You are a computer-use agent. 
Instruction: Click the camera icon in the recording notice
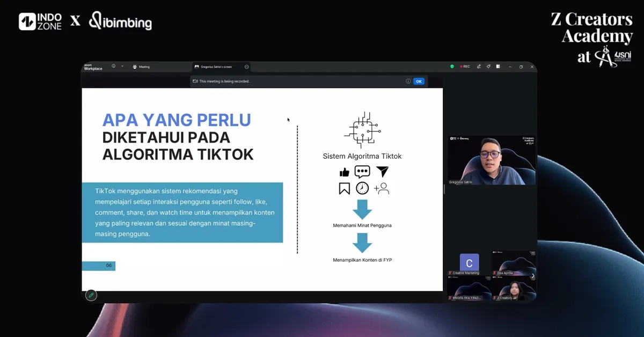point(195,81)
